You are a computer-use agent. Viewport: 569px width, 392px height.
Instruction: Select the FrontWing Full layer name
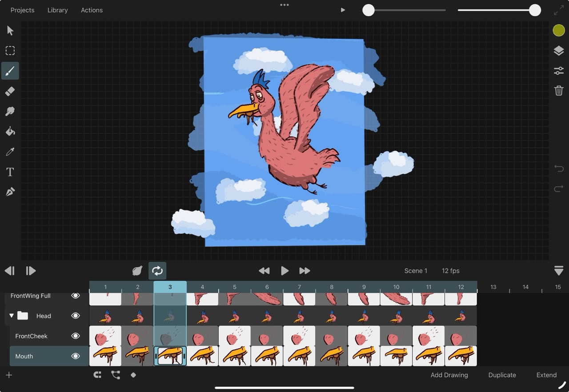(x=30, y=296)
